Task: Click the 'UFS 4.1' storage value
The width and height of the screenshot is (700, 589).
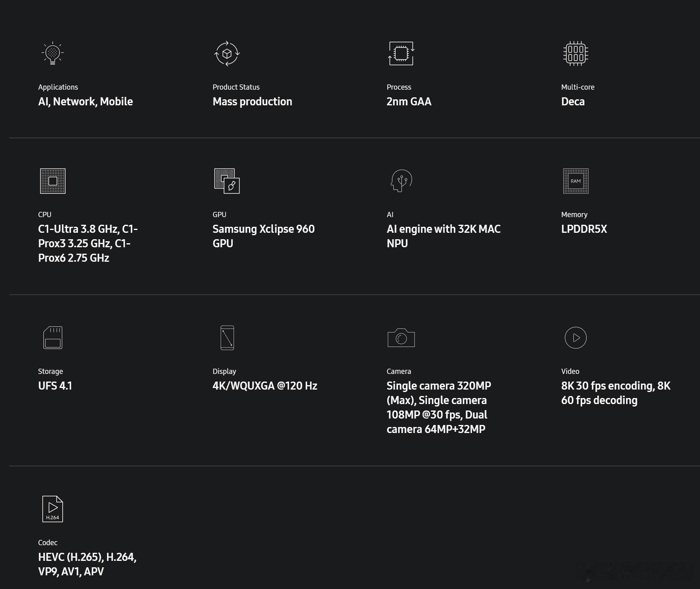Action: click(x=55, y=386)
